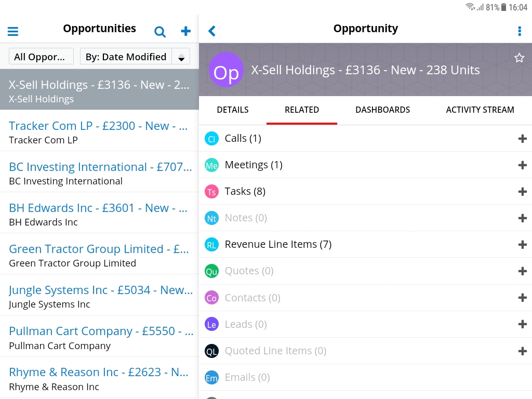Switch to the Activity Stream tab

tap(480, 110)
